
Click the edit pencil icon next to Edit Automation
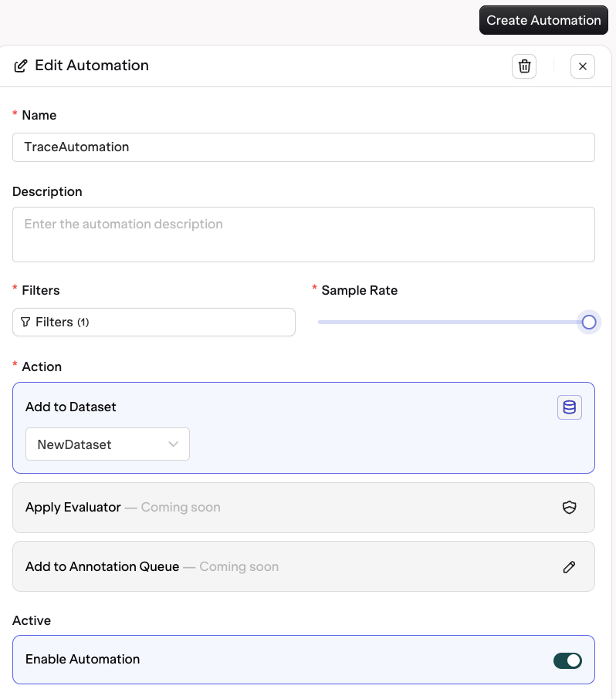pyautogui.click(x=21, y=66)
